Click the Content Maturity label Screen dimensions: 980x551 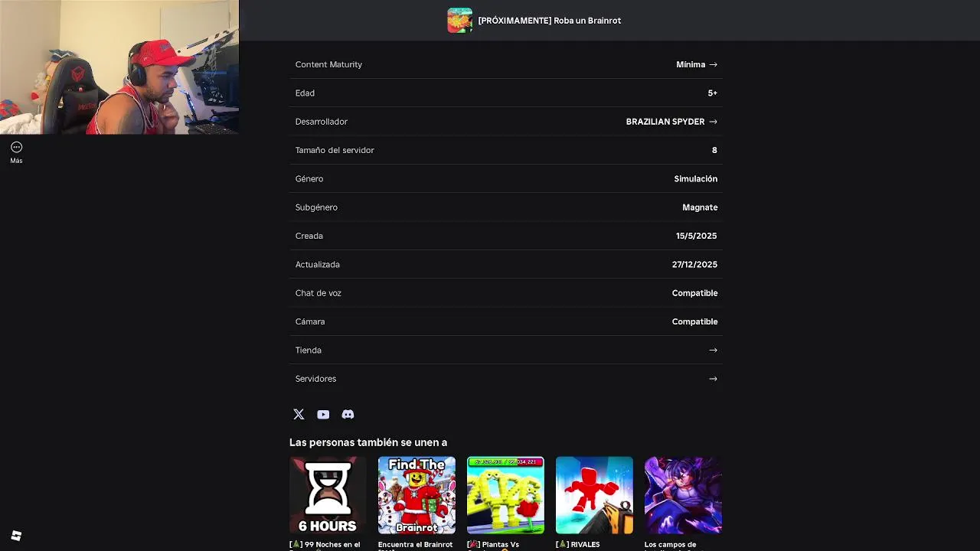point(328,64)
